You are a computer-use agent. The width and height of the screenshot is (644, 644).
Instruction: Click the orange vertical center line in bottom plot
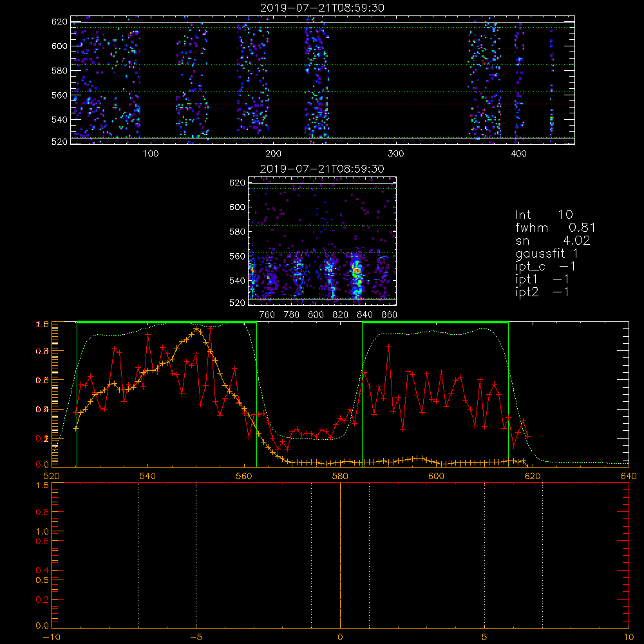pos(341,554)
